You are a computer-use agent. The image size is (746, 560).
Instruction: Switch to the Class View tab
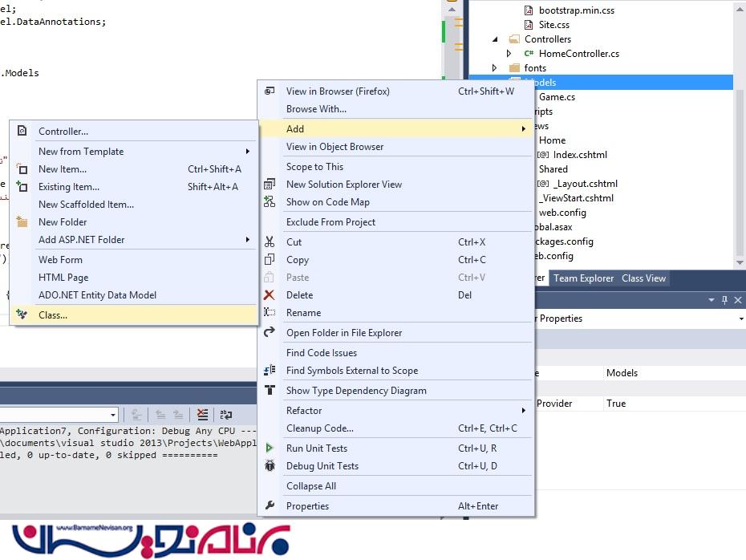click(x=643, y=278)
